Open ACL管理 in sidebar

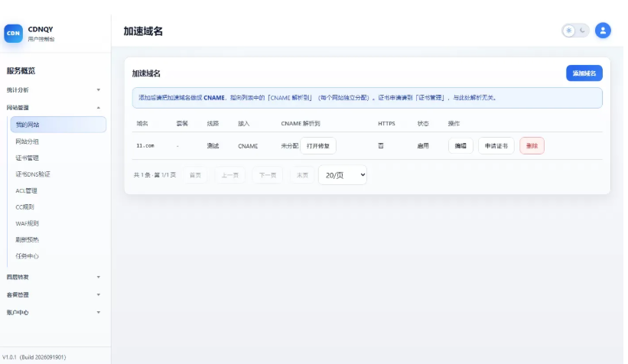(x=27, y=190)
